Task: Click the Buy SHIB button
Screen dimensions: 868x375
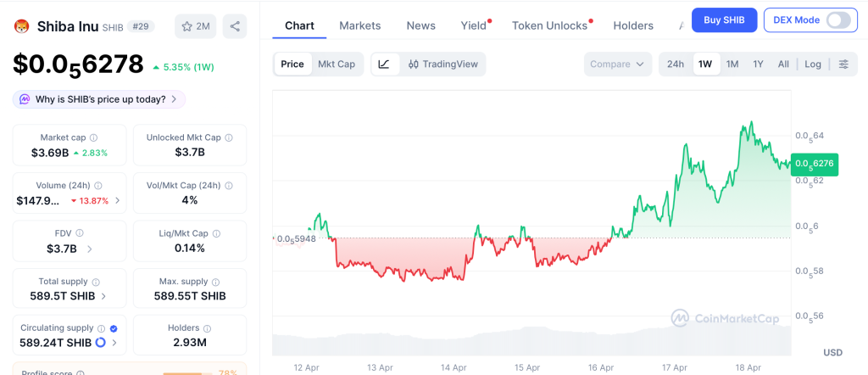Action: (724, 20)
